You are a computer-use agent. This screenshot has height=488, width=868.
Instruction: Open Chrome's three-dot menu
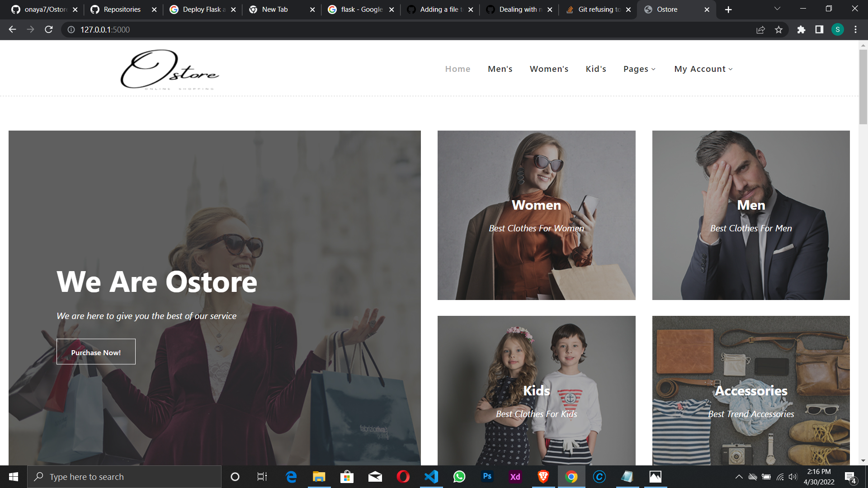pyautogui.click(x=855, y=29)
